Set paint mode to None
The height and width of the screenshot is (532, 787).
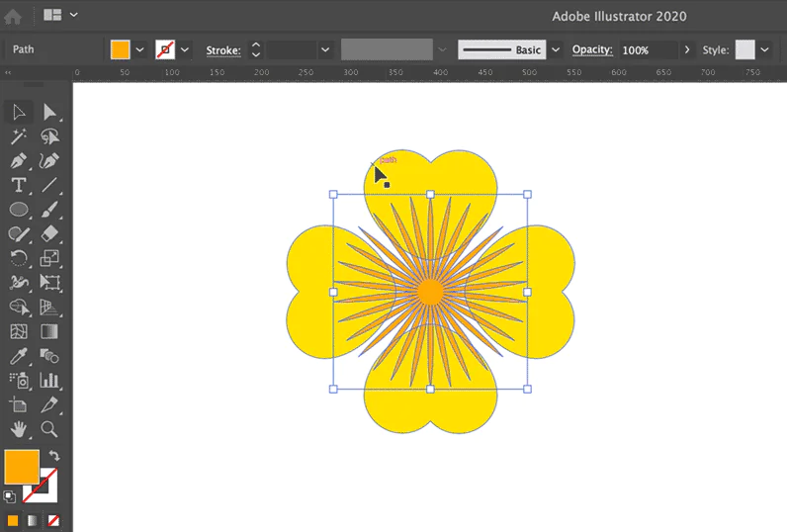(x=53, y=520)
